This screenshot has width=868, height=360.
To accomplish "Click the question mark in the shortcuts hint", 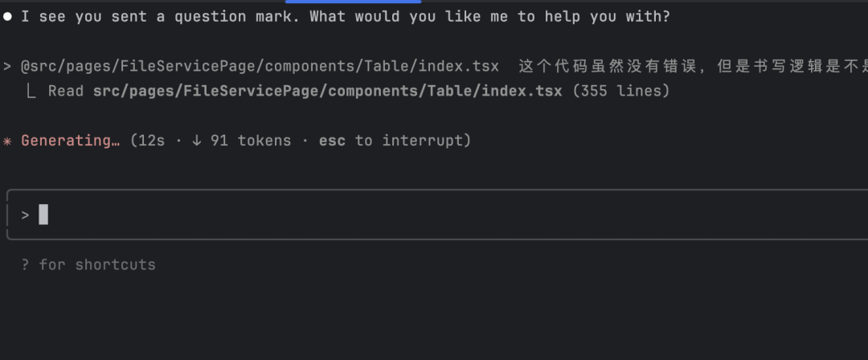I will point(25,264).
